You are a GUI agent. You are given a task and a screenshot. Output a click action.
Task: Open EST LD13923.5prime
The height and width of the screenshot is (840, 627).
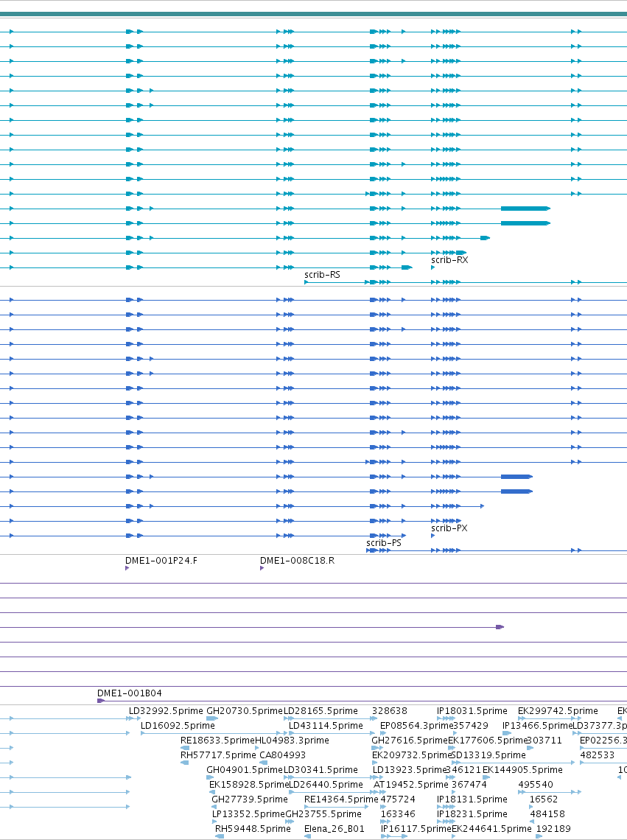[x=410, y=770]
